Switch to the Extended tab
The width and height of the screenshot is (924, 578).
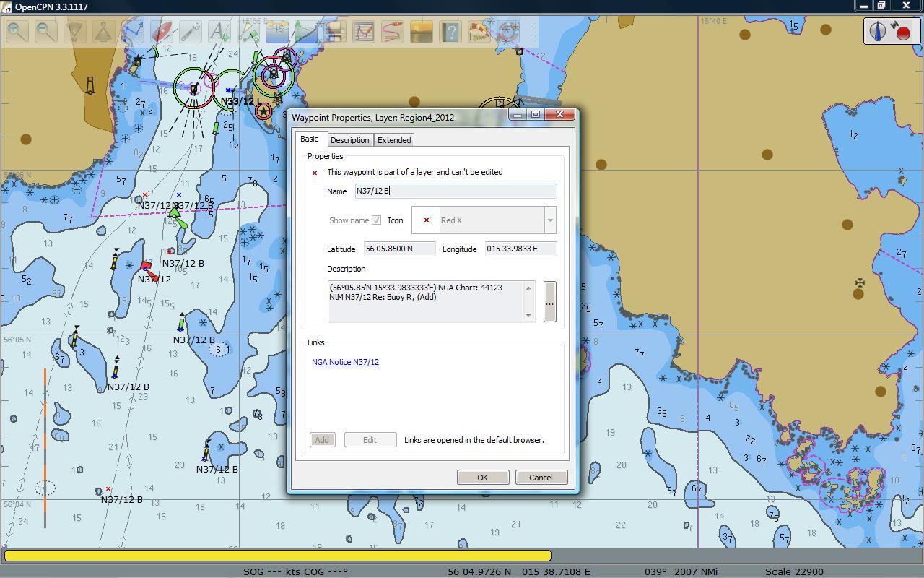(394, 140)
